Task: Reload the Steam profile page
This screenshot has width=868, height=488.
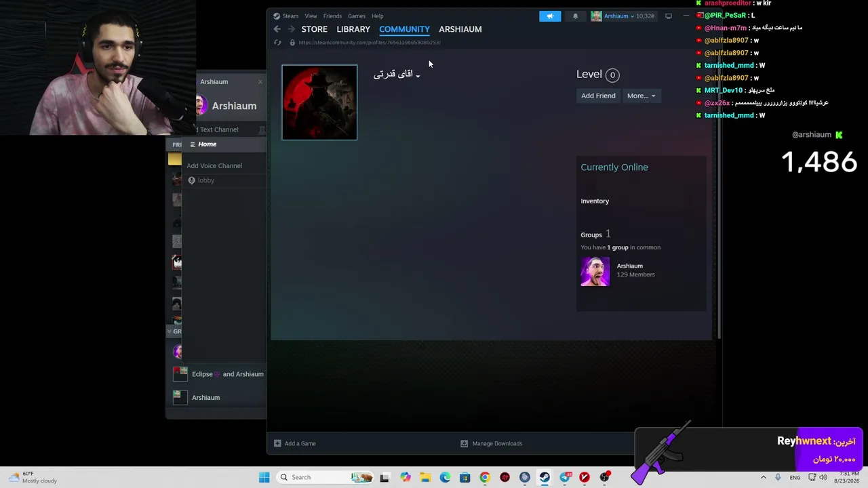Action: point(277,43)
